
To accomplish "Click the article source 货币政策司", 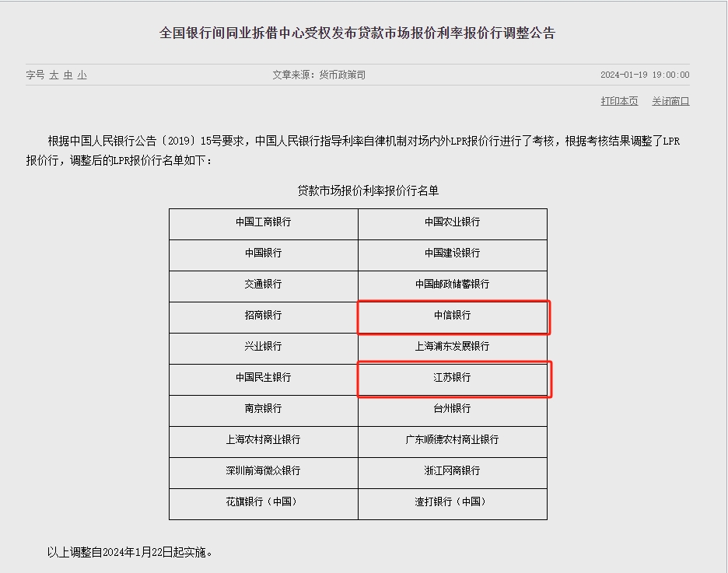I will 342,75.
